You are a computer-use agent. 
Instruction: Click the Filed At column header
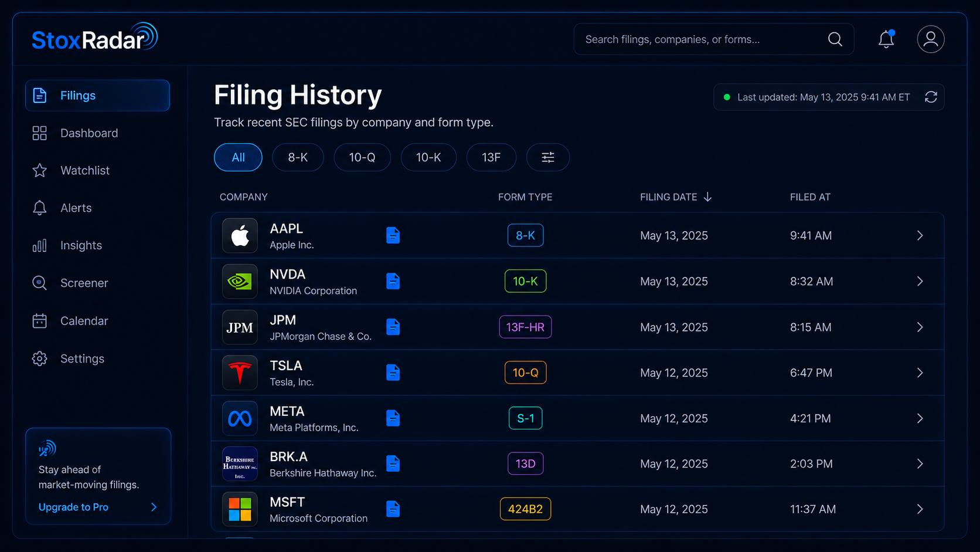pos(810,197)
